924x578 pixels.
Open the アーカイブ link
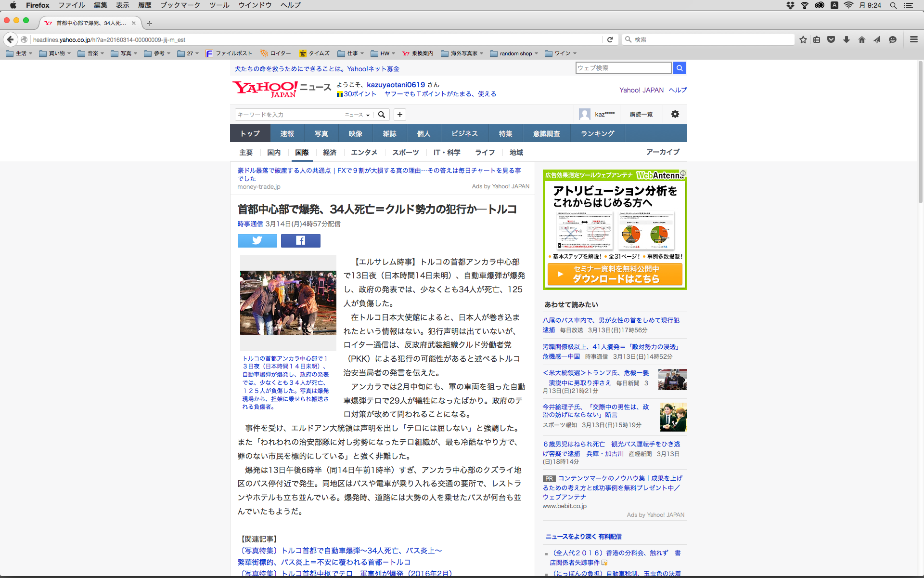click(x=662, y=152)
